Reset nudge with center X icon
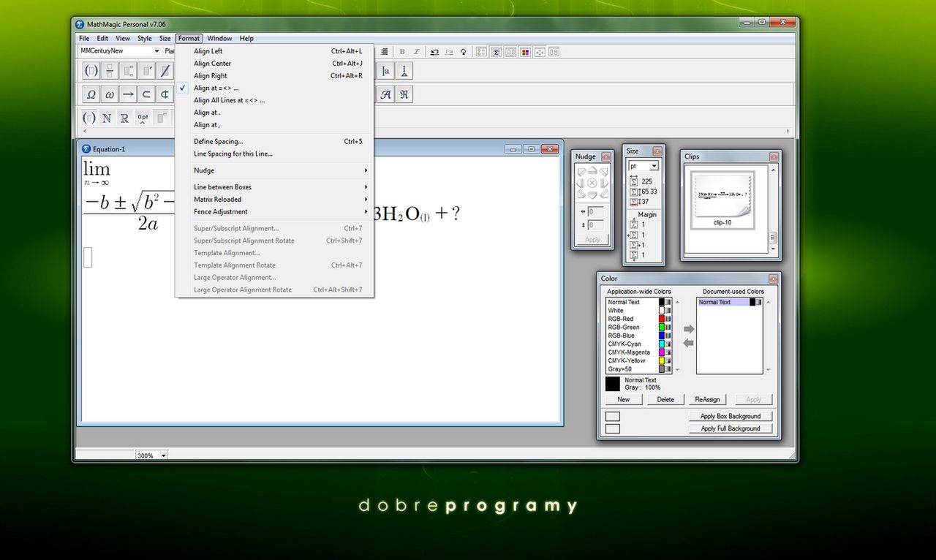The height and width of the screenshot is (560, 936). pos(592,183)
